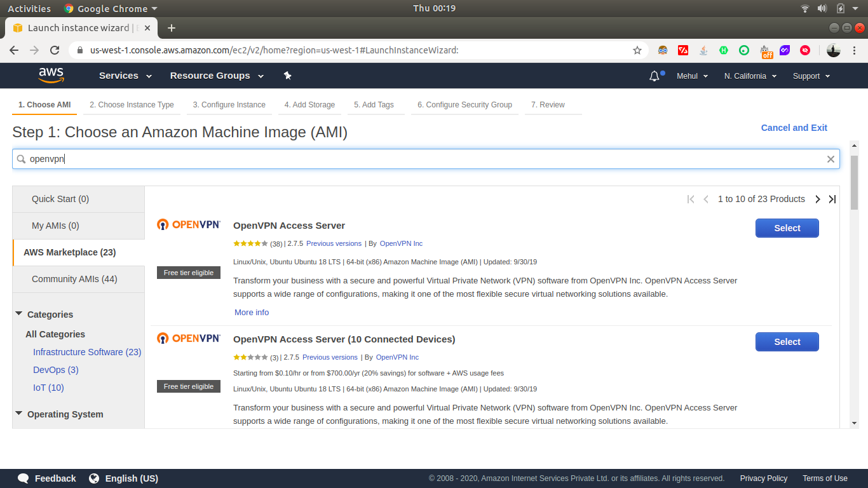868x488 pixels.
Task: Open Chrome profile avatar
Action: pos(834,50)
